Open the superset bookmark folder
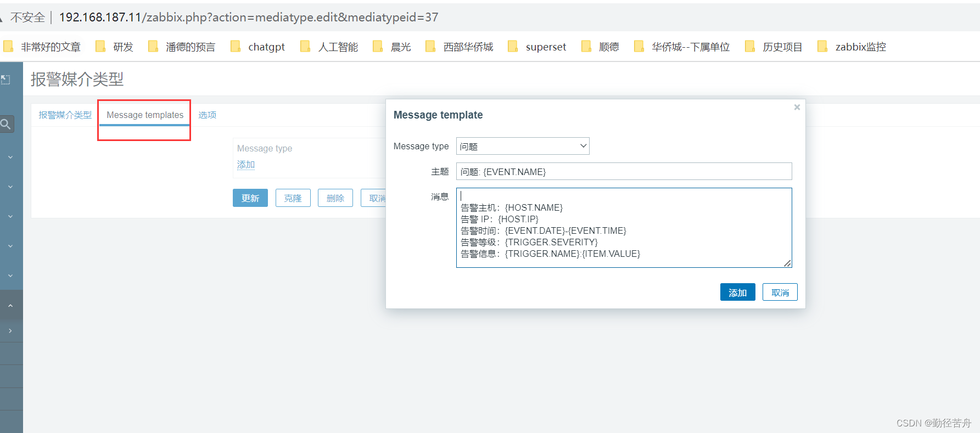980x433 pixels. [537, 47]
